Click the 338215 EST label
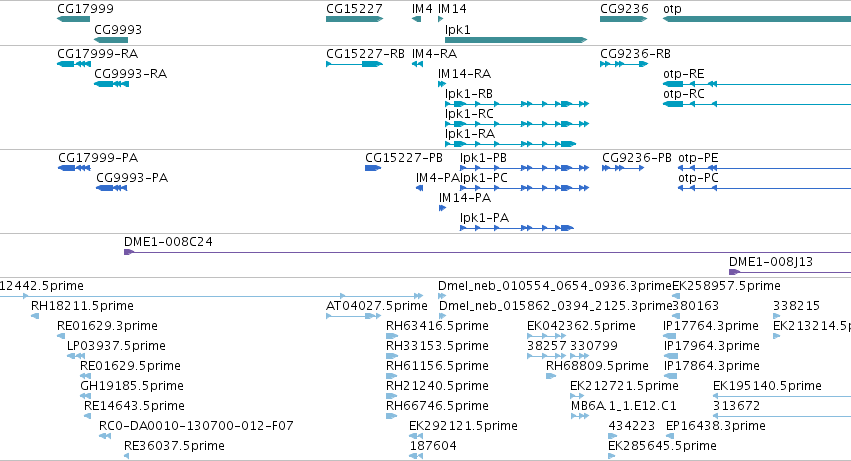851x461 pixels. tap(796, 306)
